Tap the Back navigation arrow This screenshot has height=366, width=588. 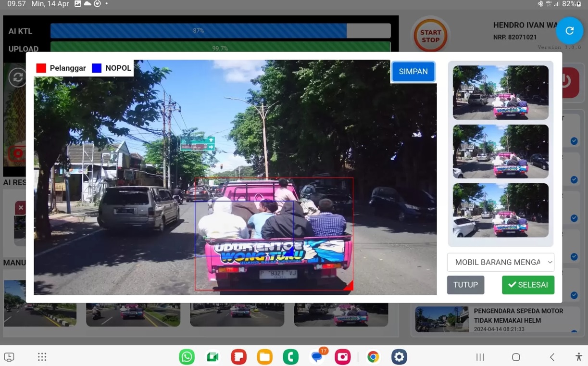(x=552, y=357)
